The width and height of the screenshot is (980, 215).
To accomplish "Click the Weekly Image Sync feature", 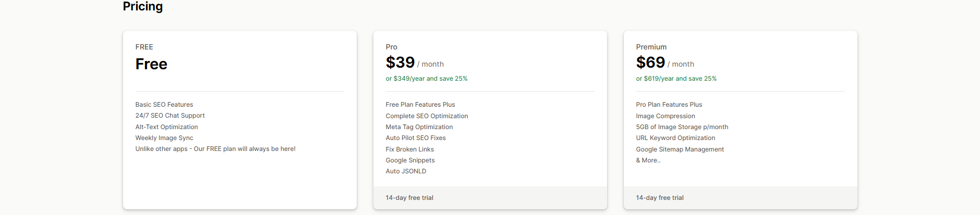I will pos(164,138).
